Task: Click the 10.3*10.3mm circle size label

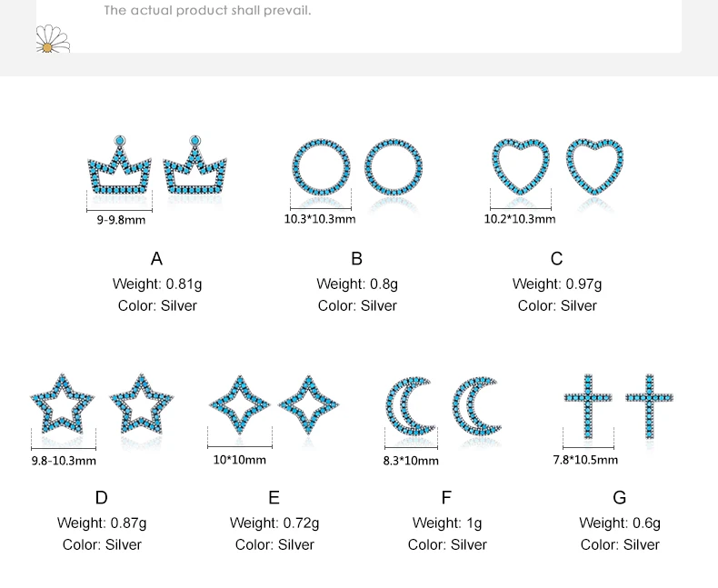Action: point(320,219)
